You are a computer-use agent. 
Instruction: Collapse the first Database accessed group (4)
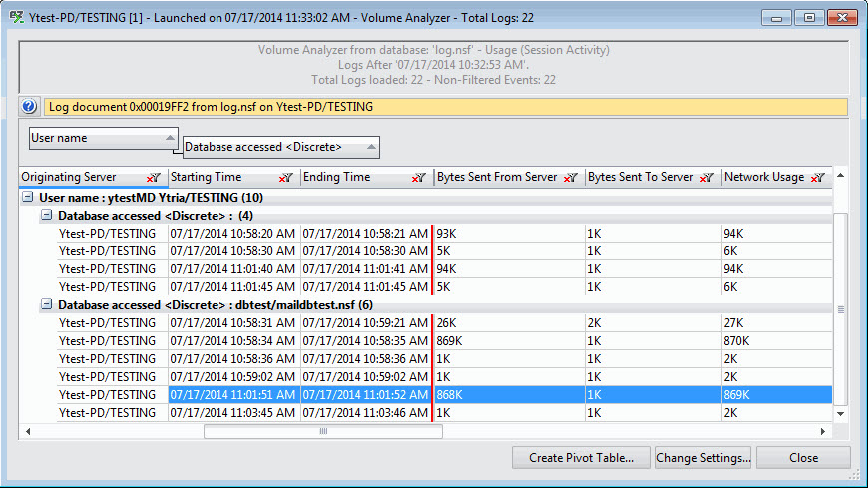click(46, 216)
